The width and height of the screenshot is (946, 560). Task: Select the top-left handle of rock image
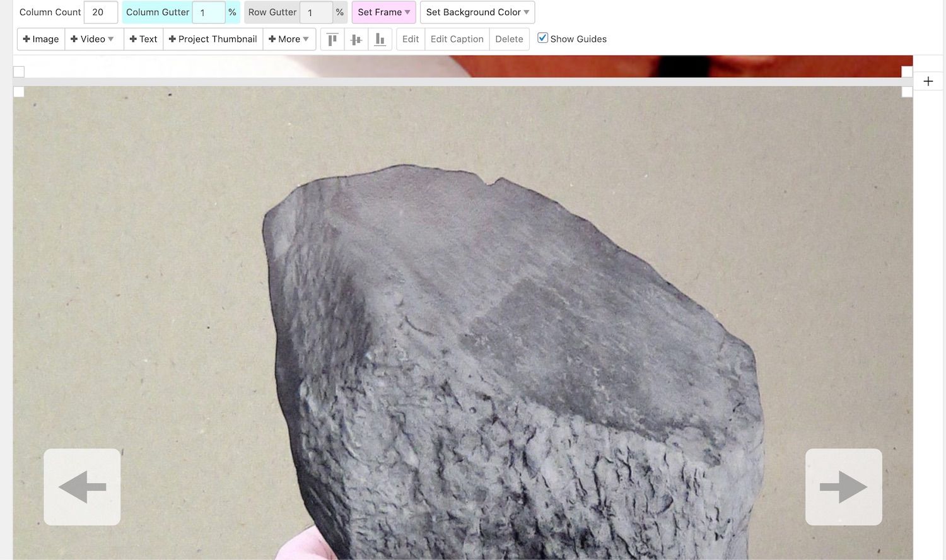pos(19,92)
